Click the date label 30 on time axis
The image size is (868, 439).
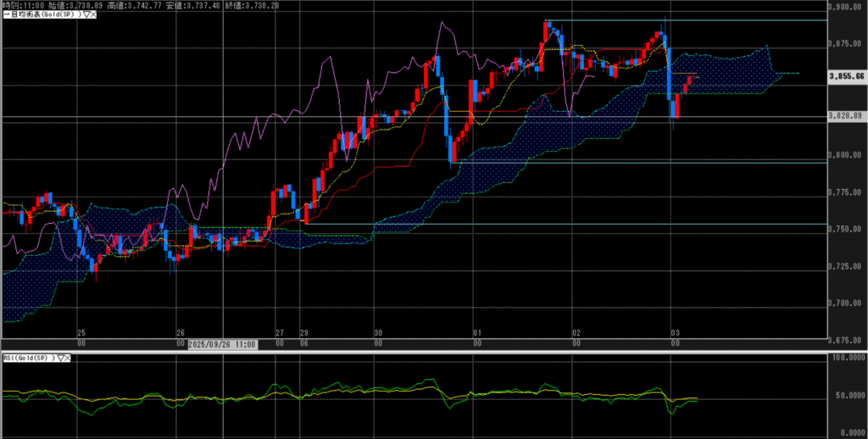378,334
